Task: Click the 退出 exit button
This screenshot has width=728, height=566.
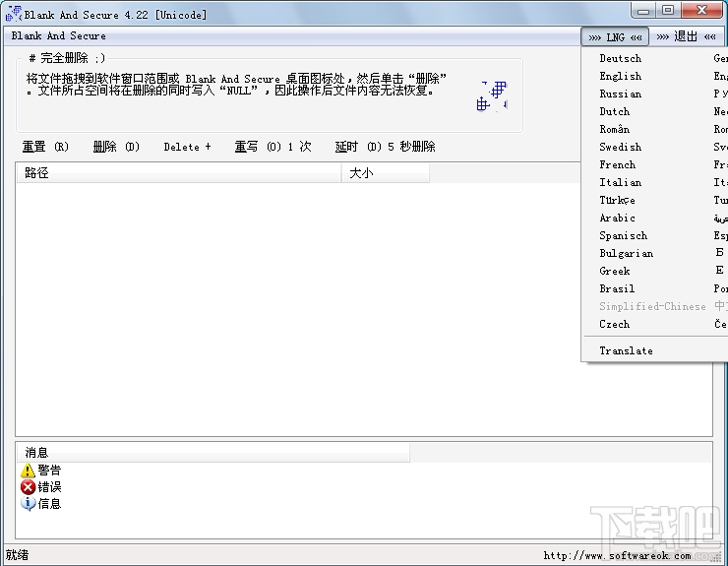Action: [686, 36]
